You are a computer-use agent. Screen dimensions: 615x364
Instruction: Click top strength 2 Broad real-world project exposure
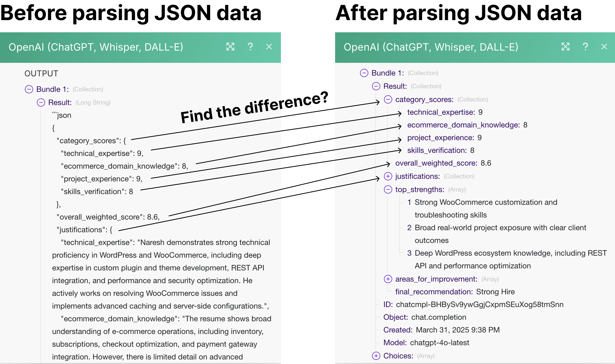(x=497, y=234)
